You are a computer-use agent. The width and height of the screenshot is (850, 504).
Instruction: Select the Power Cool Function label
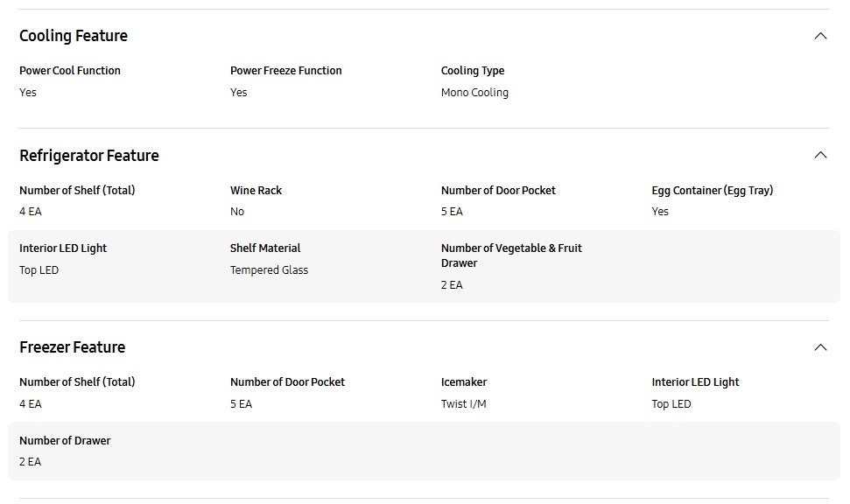(x=70, y=71)
